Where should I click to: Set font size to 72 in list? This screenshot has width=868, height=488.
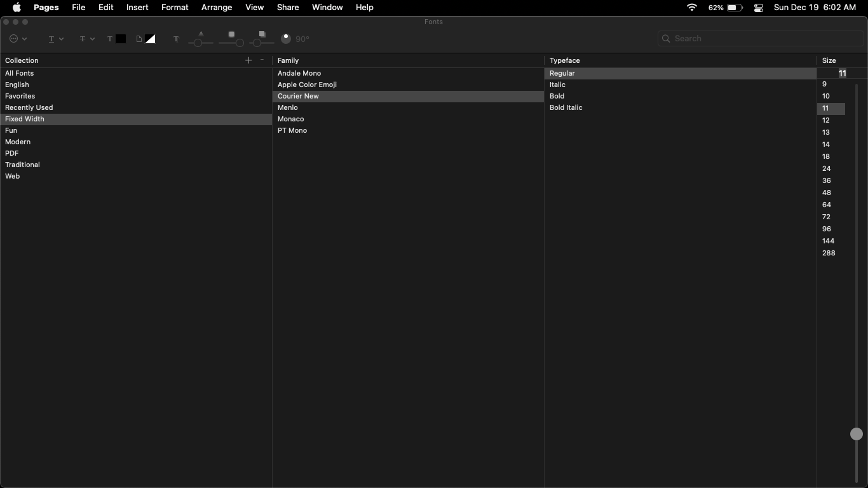tap(831, 217)
